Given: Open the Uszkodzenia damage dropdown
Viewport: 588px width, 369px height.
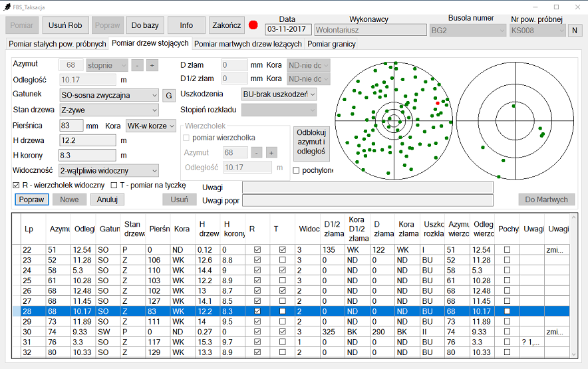Looking at the screenshot, I should pyautogui.click(x=279, y=94).
